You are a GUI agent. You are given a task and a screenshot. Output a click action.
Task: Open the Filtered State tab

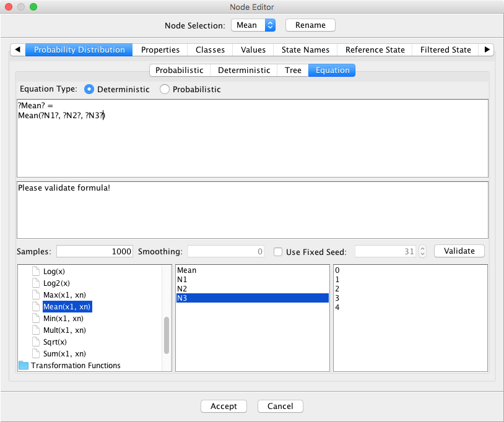click(446, 50)
